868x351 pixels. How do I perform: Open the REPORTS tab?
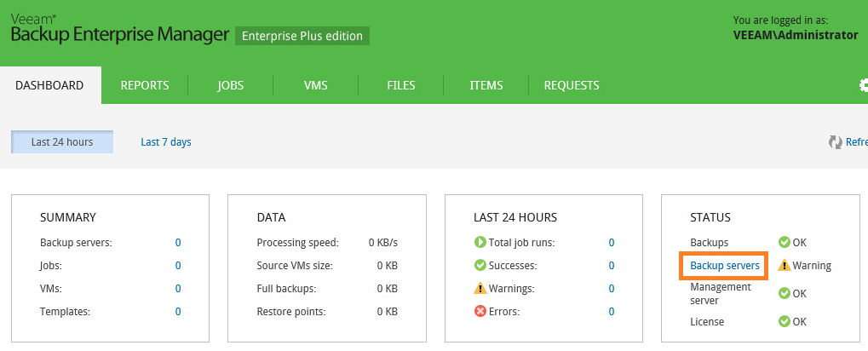point(145,86)
